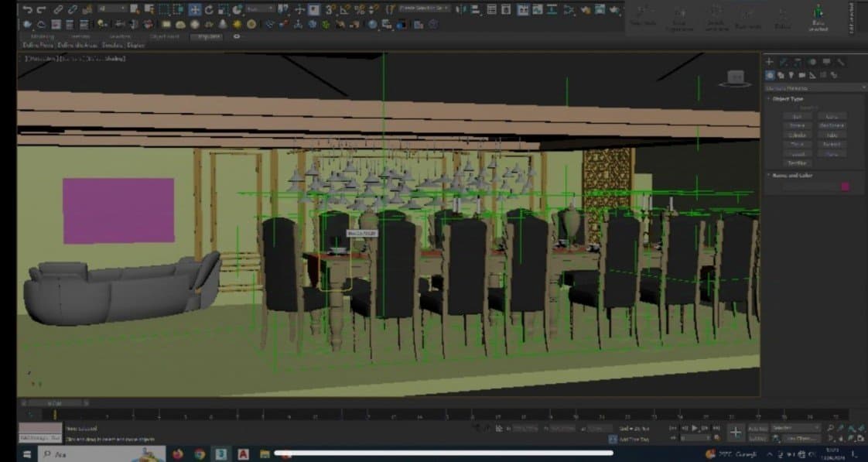
Task: Click the Set Key large plus button
Action: 735,433
